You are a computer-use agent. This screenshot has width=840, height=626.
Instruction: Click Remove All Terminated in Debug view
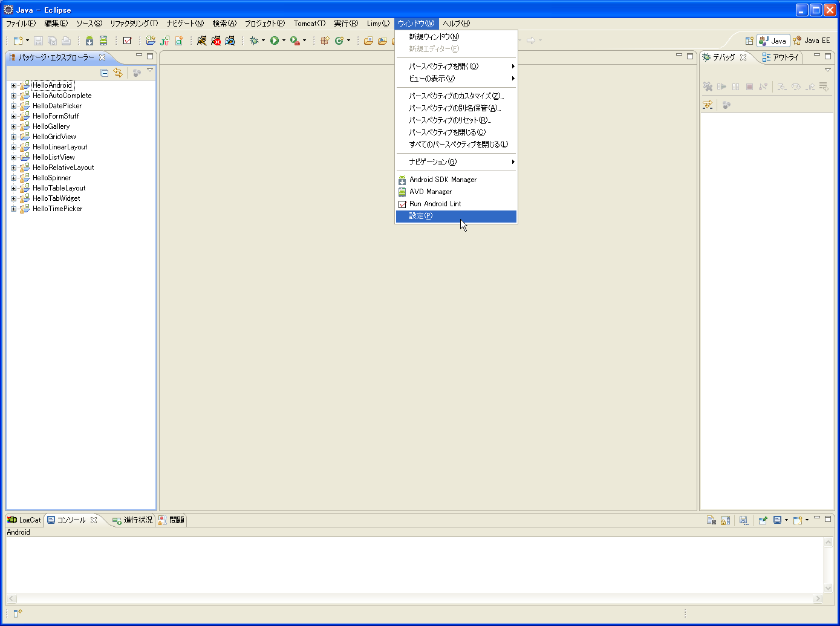click(708, 86)
